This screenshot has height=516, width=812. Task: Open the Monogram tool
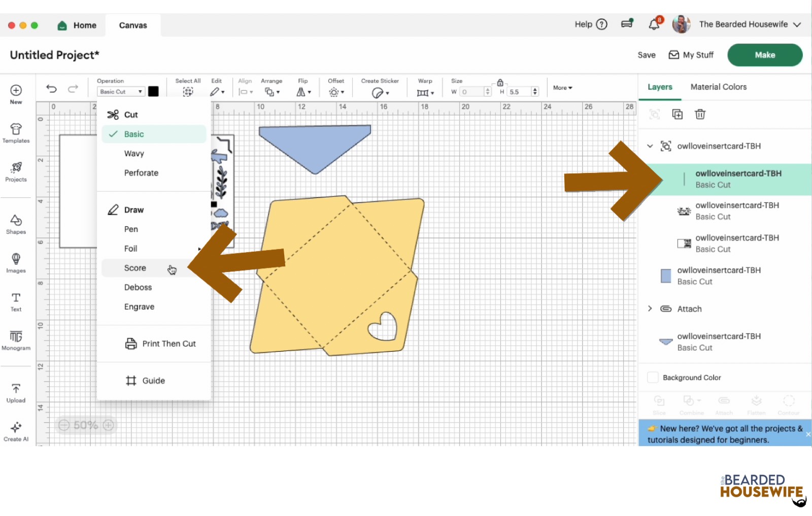[x=16, y=340]
